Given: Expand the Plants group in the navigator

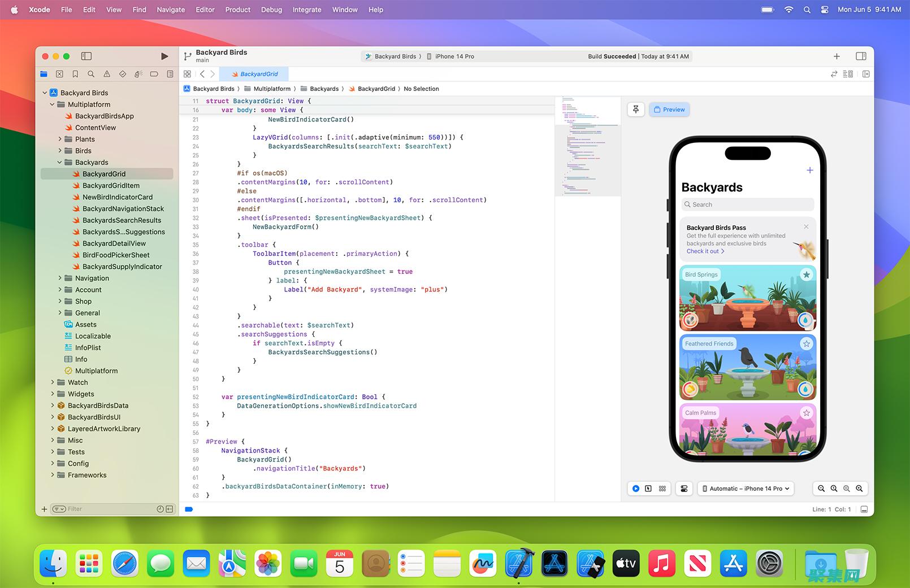Looking at the screenshot, I should (61, 139).
